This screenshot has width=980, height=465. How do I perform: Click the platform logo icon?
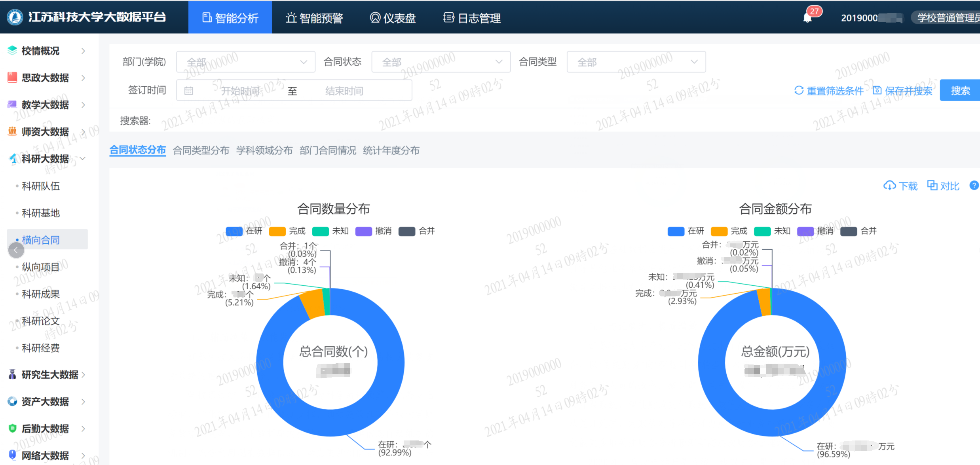[x=15, y=17]
